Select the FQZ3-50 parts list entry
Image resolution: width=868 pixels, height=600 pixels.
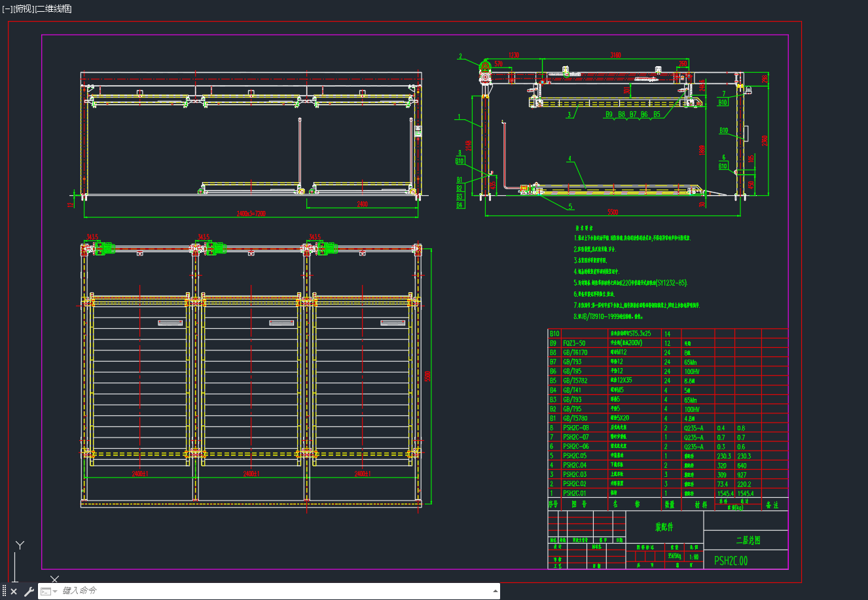[x=574, y=343]
